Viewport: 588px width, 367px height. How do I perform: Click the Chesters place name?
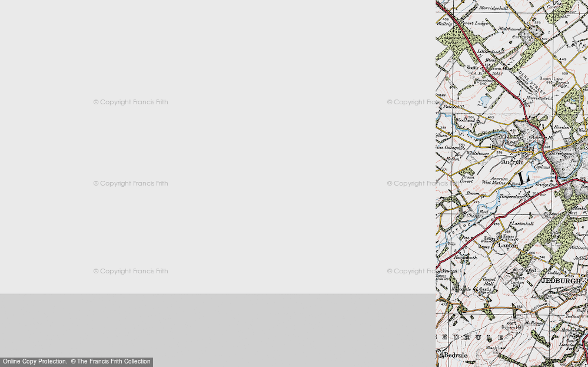tap(475, 216)
